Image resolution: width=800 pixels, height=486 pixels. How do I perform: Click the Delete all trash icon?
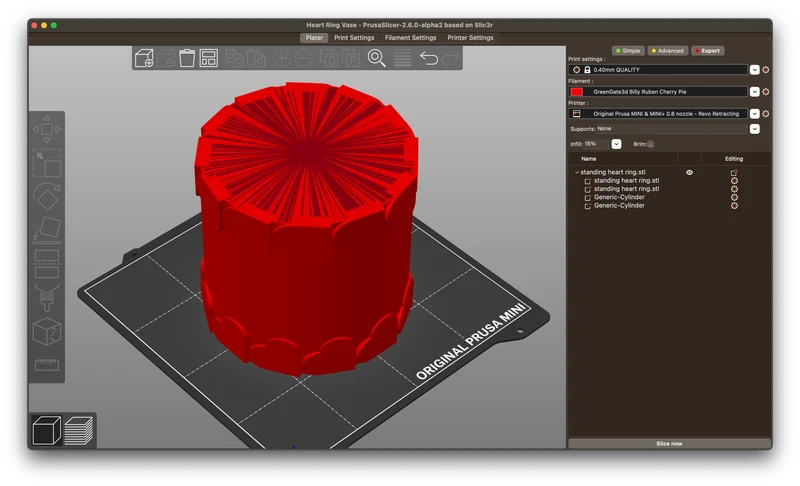tap(187, 58)
